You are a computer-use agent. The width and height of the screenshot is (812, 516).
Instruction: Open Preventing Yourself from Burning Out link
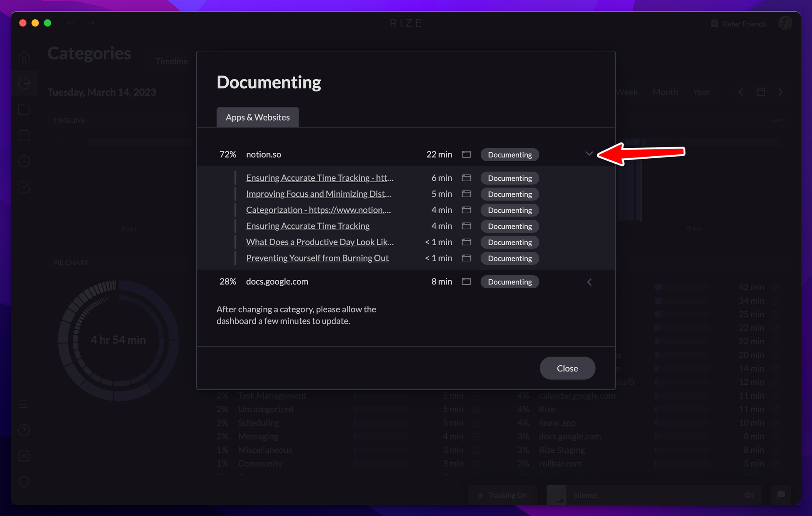317,258
